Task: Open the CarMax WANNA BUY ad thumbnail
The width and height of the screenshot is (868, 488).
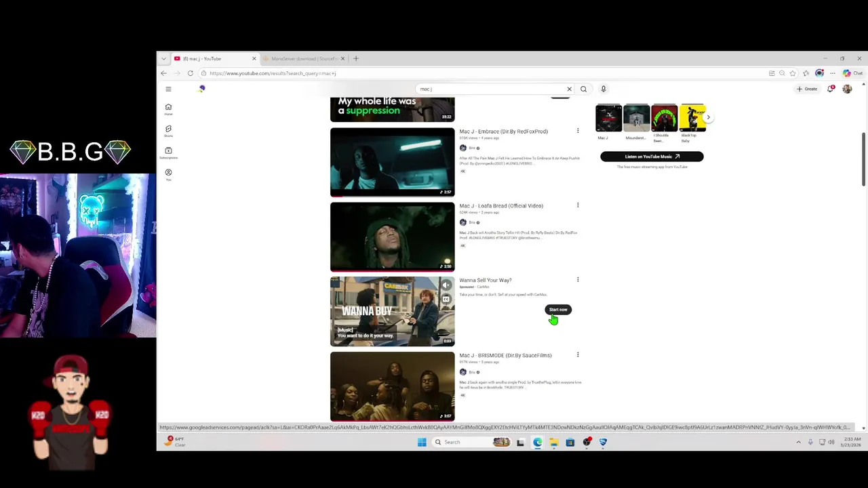Action: pyautogui.click(x=392, y=311)
